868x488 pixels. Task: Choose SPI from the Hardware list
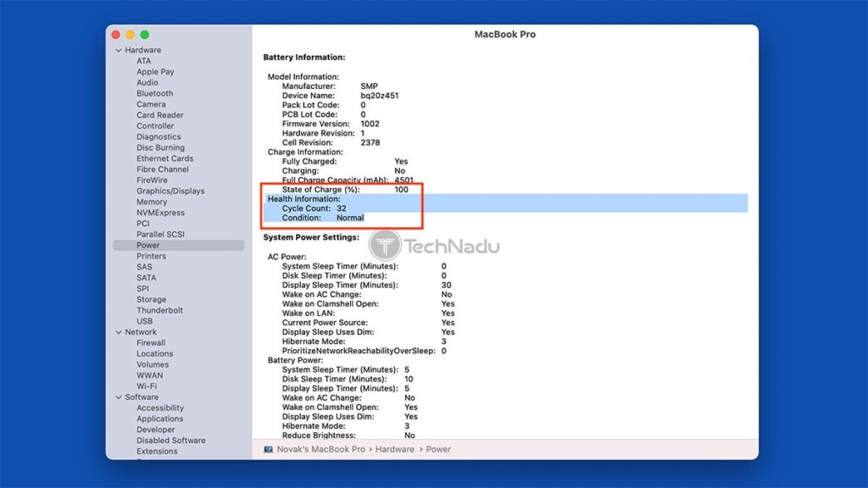coord(142,289)
